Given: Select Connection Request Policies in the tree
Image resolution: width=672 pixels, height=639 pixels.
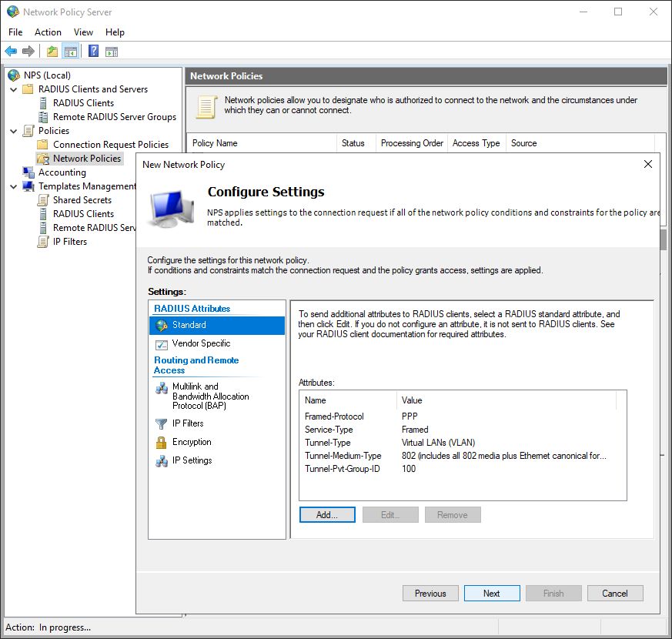Looking at the screenshot, I should coord(111,145).
